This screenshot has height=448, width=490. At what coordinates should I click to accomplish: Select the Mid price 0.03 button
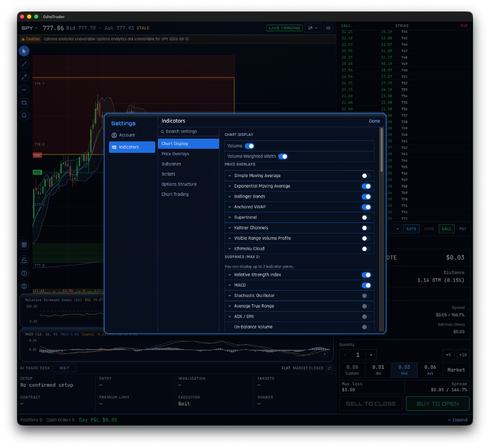[x=404, y=370]
